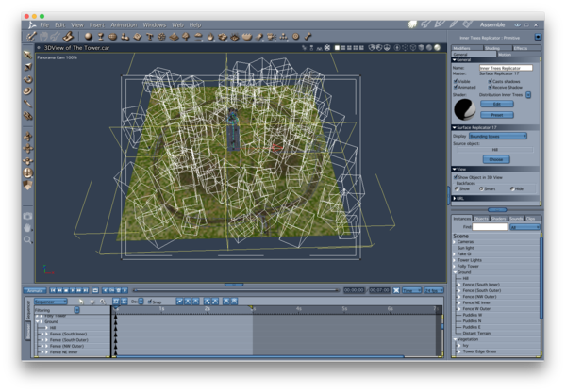Screen dimensions: 566x392
Task: Toggle the Visible checkbox
Action: click(456, 81)
